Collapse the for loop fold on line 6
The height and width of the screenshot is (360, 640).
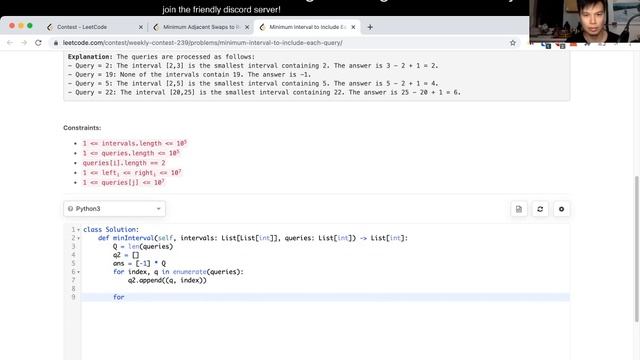[x=78, y=272]
